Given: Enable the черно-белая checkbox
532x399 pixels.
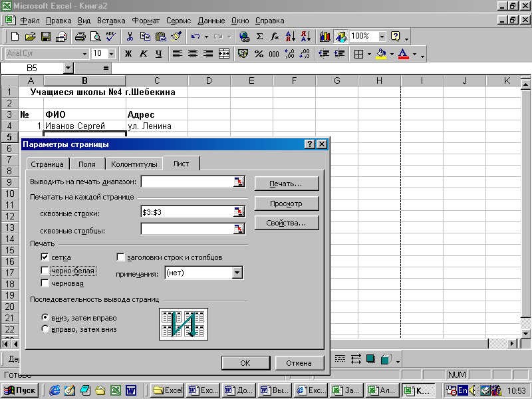Looking at the screenshot, I should [x=45, y=271].
